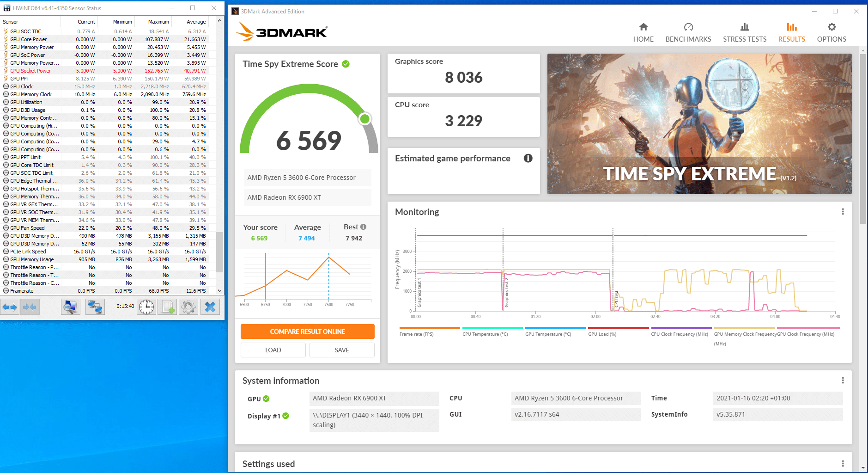Click the HWiNFO scrollbar down arrow
Screen dimensions: 868x473
(220, 291)
